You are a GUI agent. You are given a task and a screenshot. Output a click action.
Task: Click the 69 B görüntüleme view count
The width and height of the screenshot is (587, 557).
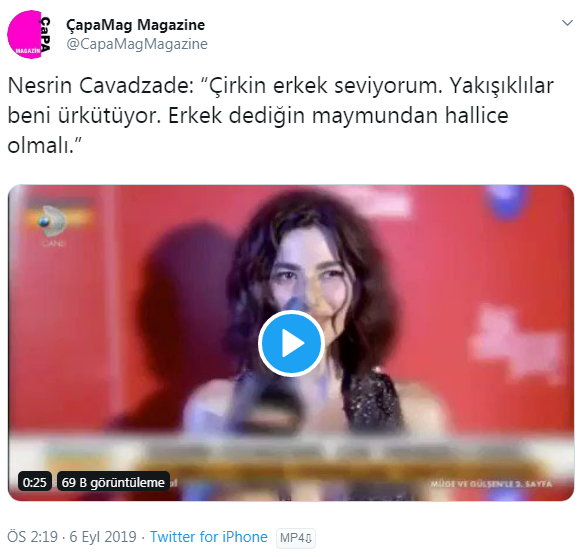(113, 482)
